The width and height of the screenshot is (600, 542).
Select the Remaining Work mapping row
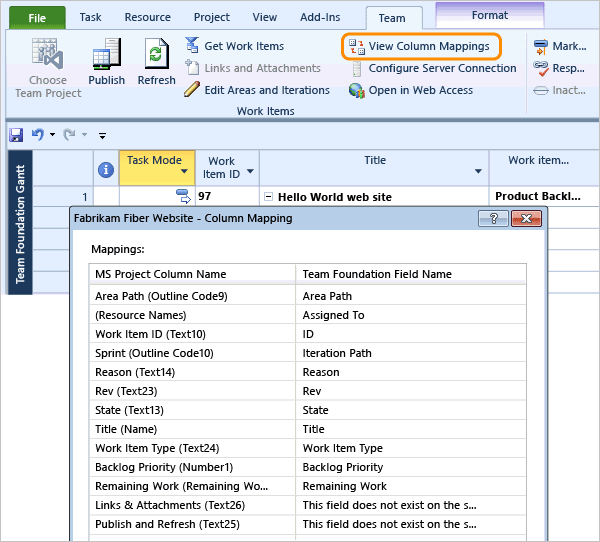point(308,486)
